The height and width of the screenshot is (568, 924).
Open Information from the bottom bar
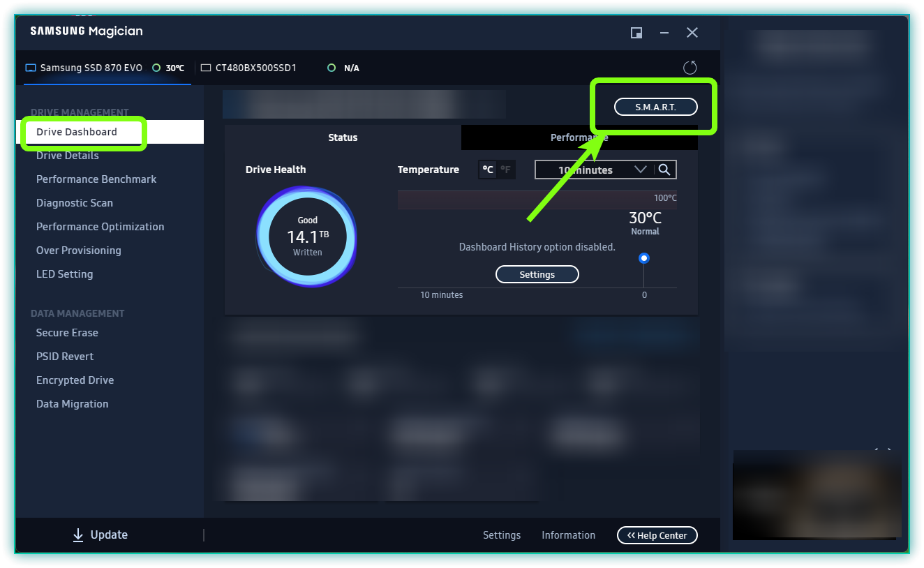(569, 535)
